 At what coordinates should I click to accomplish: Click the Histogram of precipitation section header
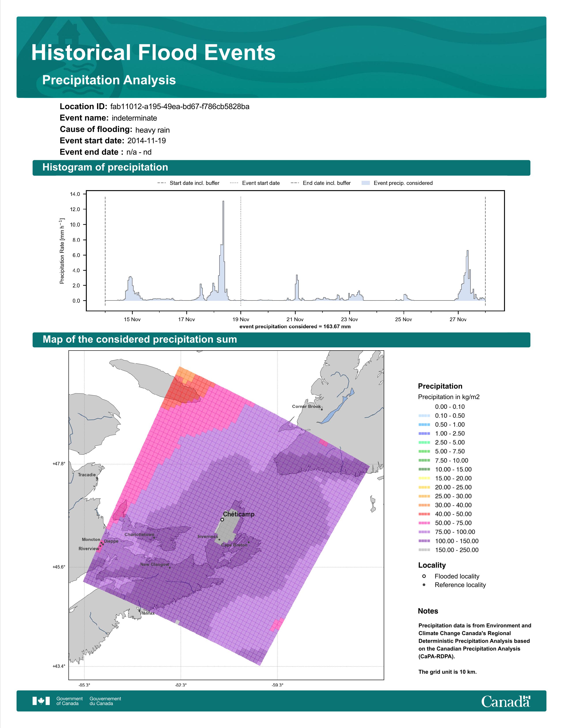click(105, 167)
